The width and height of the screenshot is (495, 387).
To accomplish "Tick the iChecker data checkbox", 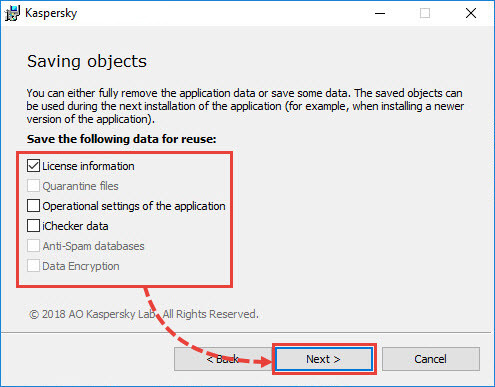I will 33,226.
